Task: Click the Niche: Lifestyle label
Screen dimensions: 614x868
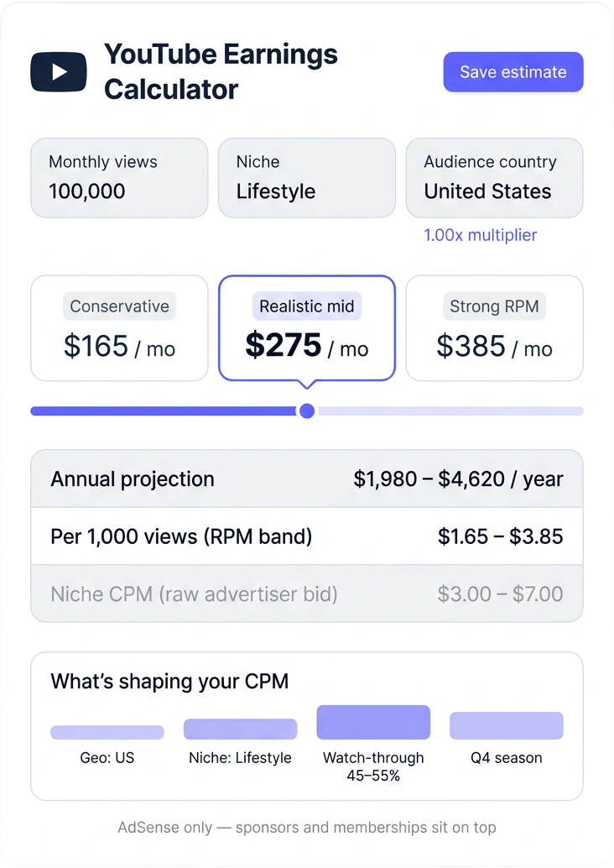Action: click(240, 758)
